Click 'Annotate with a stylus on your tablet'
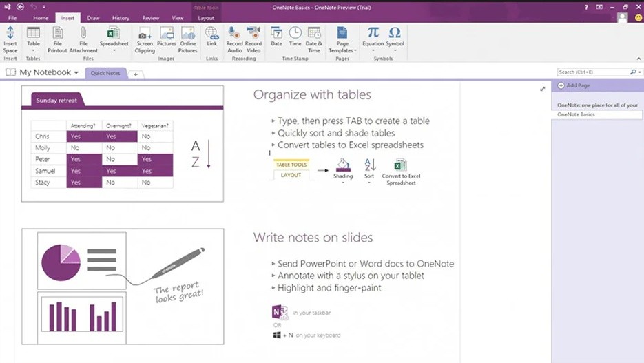644x363 pixels. pos(351,276)
